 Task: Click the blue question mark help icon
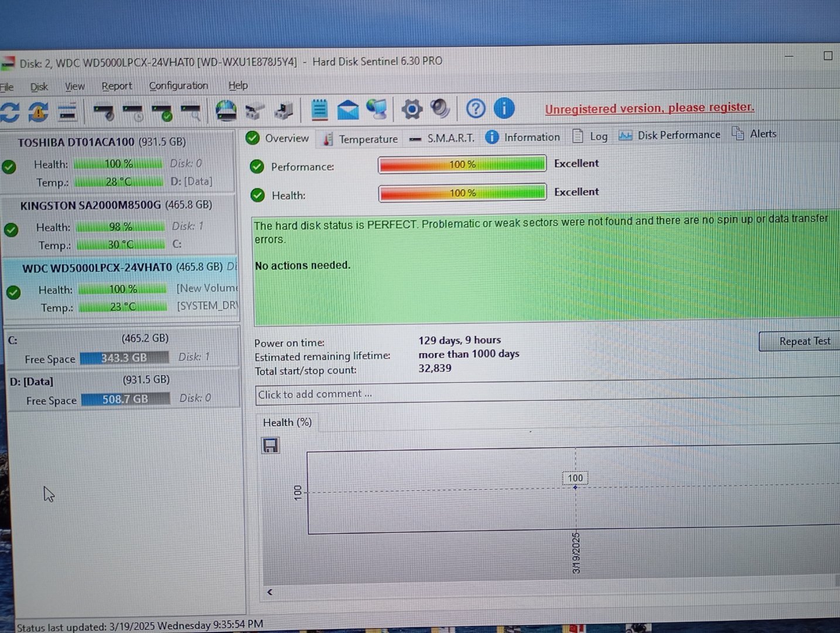coord(476,108)
